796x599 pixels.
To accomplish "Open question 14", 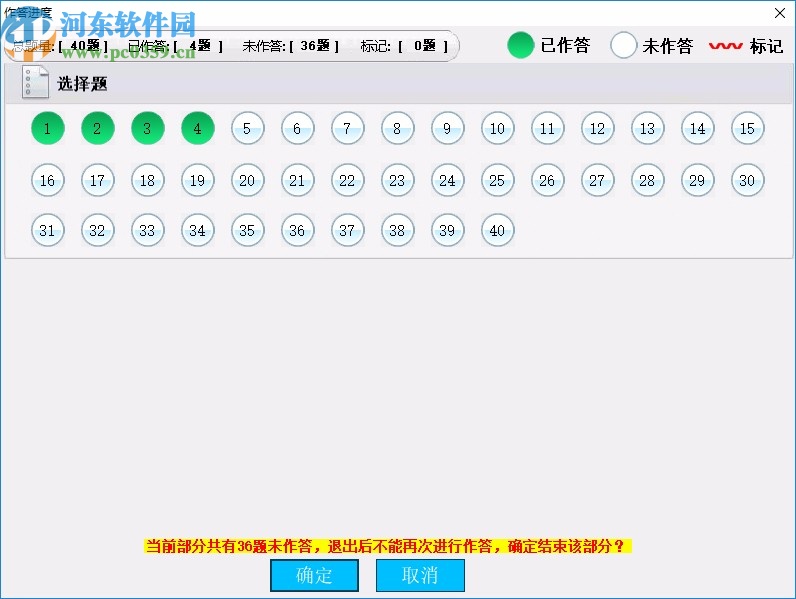I will [698, 128].
